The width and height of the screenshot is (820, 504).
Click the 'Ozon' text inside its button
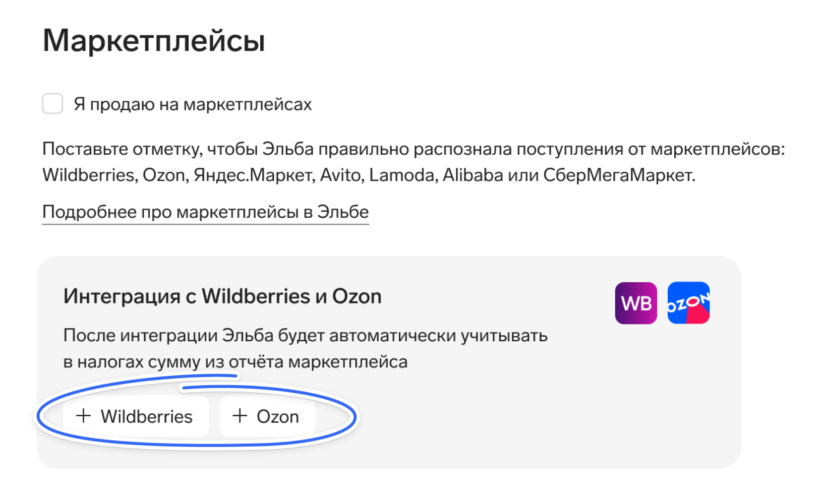coord(278,417)
